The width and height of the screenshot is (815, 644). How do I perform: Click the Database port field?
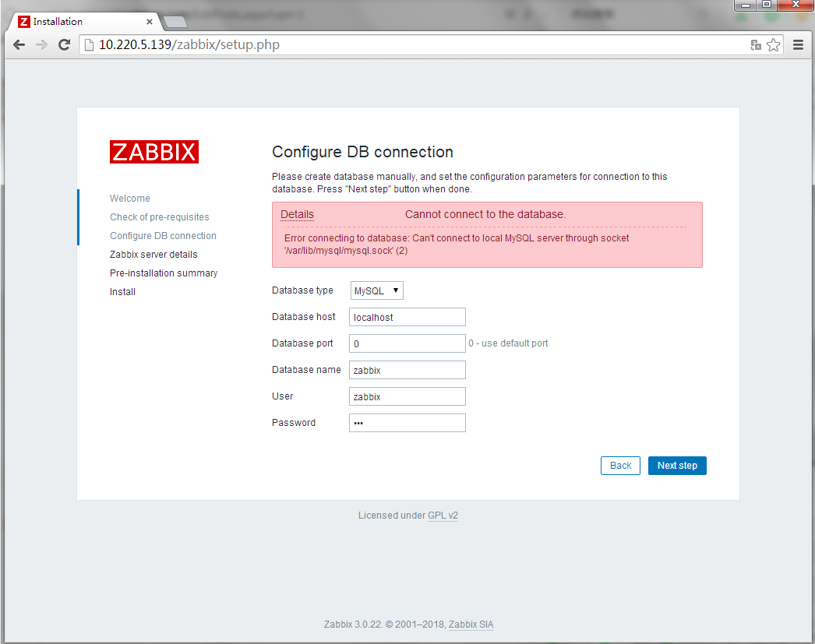pos(407,344)
